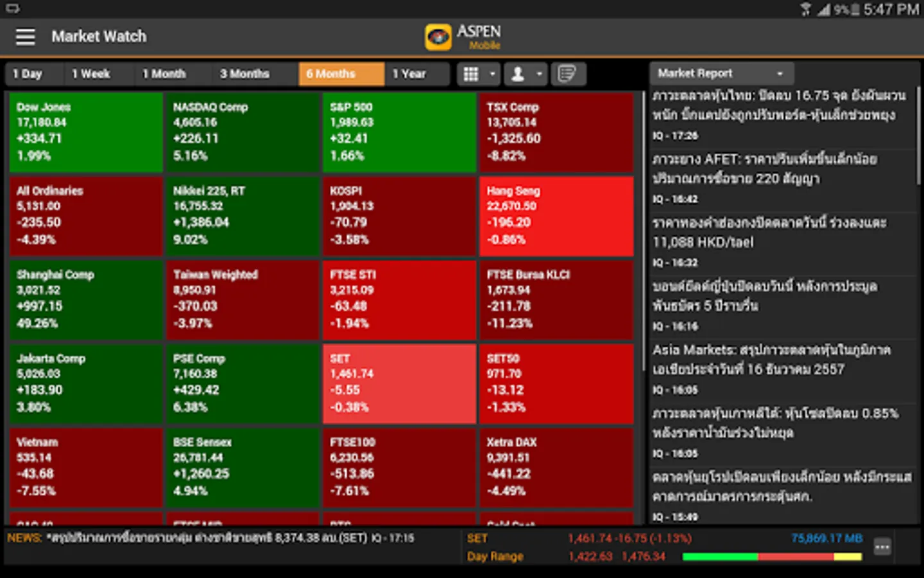Open the S&P 500 index tile

399,132
